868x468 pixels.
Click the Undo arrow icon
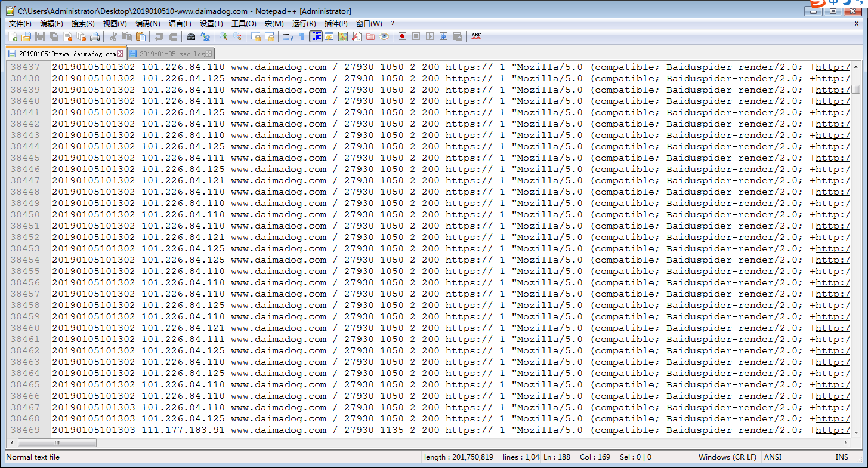159,36
